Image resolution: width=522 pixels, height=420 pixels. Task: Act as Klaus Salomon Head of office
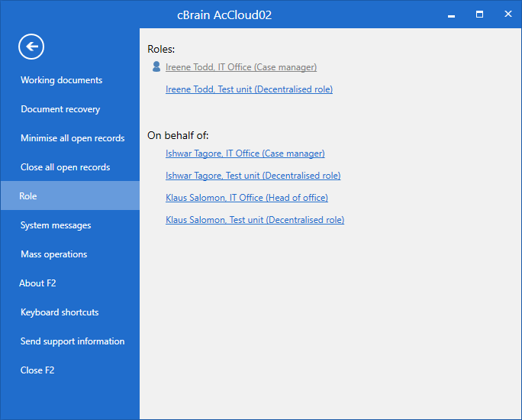point(246,198)
